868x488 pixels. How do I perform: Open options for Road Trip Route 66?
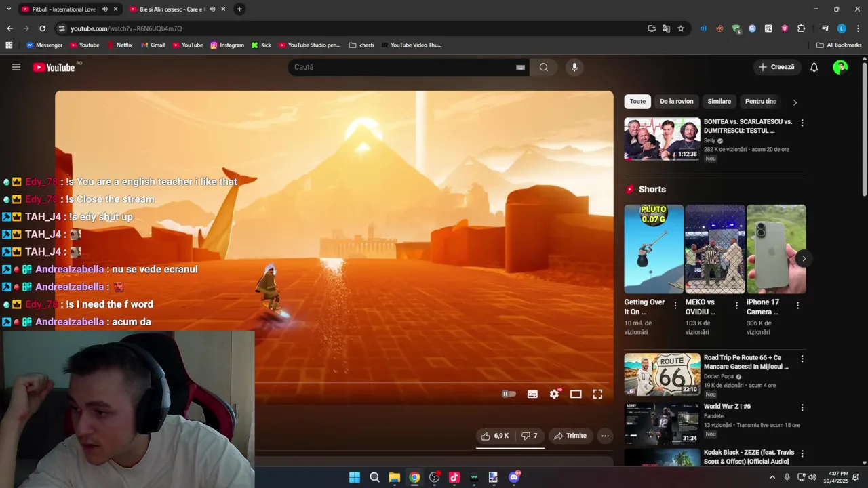point(802,359)
